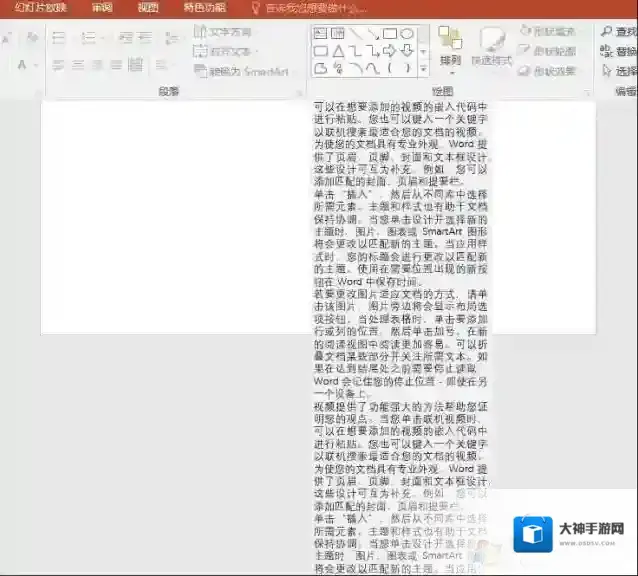Viewport: 638px width, 576px height.
Task: Switch to the 审阅 tab
Action: tap(102, 7)
